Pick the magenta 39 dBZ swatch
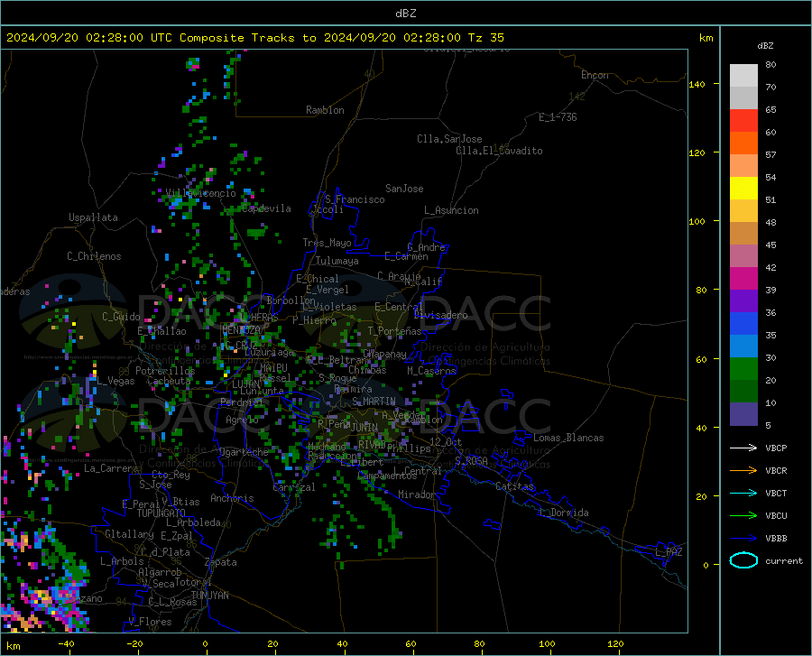 point(743,279)
